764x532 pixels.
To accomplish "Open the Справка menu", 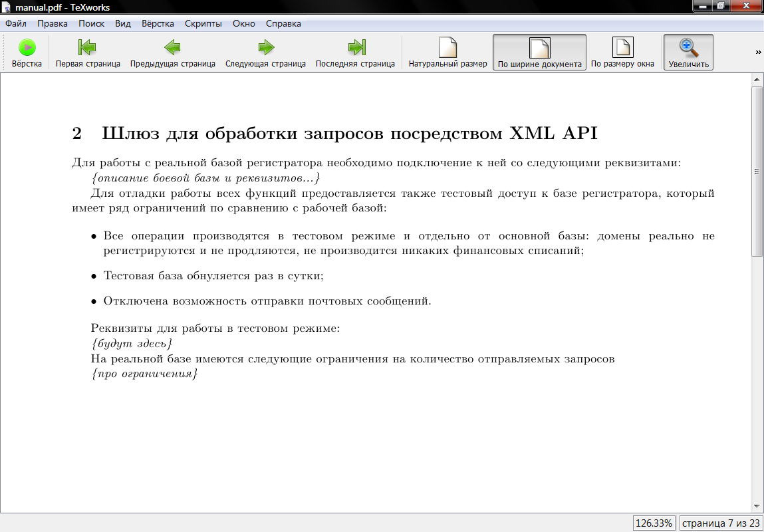I will tap(283, 23).
